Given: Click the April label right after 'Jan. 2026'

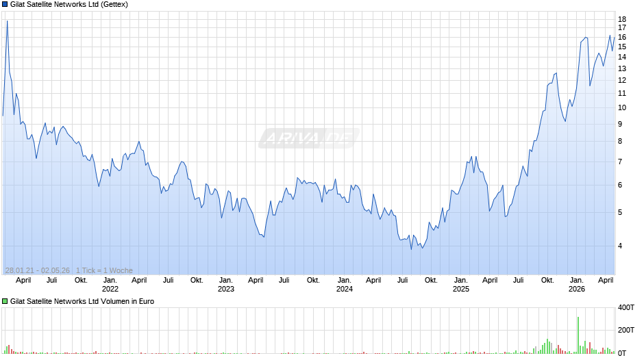Looking at the screenshot, I should [606, 281].
